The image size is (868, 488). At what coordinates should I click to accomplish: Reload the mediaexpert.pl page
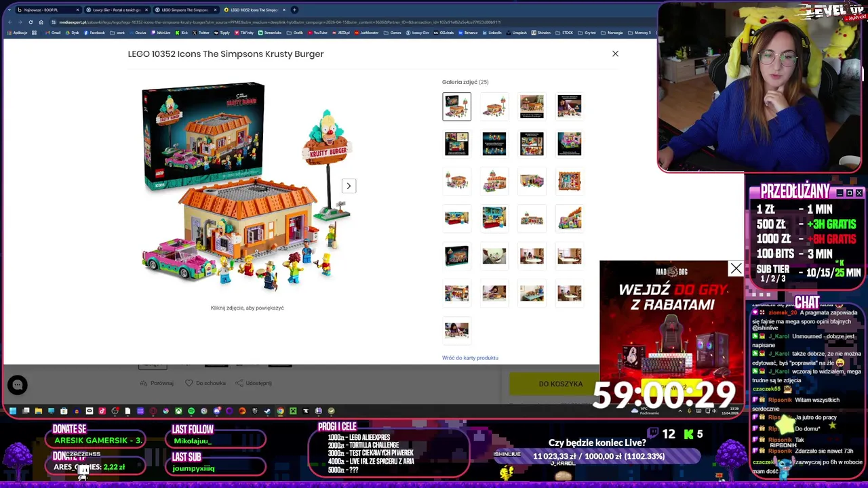[x=31, y=22]
